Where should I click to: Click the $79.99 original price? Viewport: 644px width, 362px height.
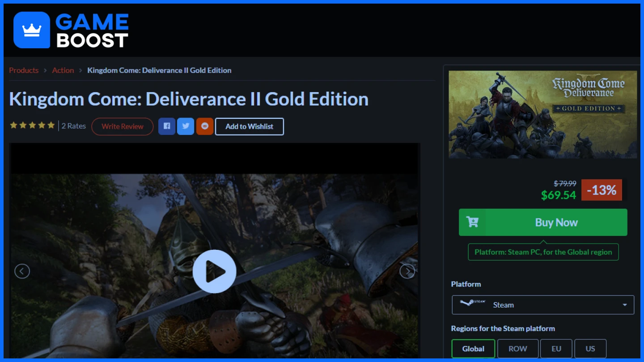pos(565,183)
